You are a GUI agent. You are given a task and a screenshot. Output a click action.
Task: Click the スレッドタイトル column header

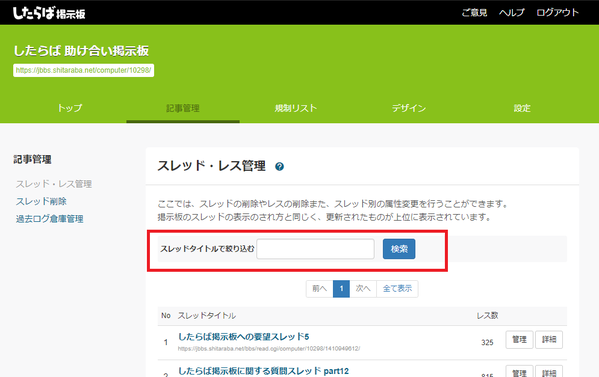[207, 316]
